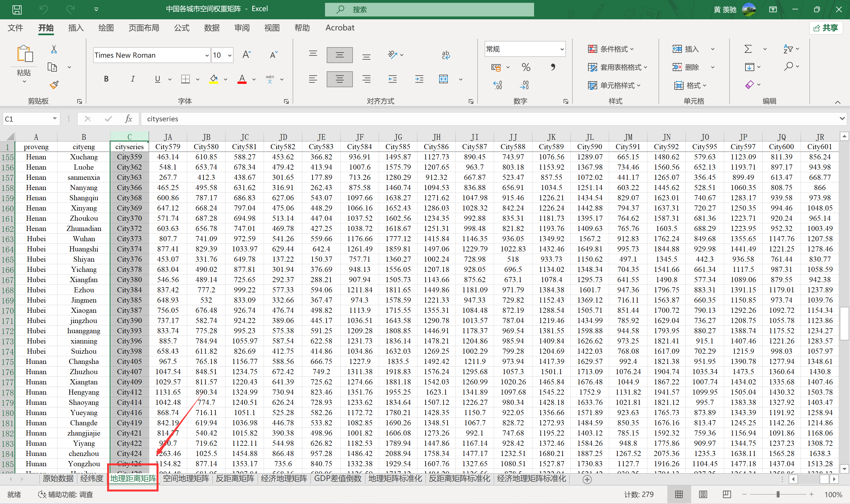Viewport: 850px width, 504px height.
Task: Click the AutoSum sigma icon
Action: 748,49
